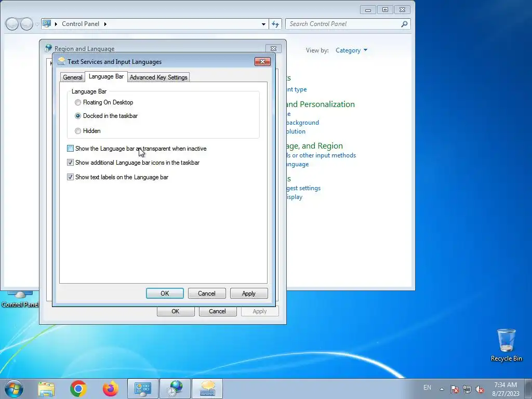Switch to Region and Language taskbar button
The width and height of the screenshot is (532, 399).
(x=175, y=389)
